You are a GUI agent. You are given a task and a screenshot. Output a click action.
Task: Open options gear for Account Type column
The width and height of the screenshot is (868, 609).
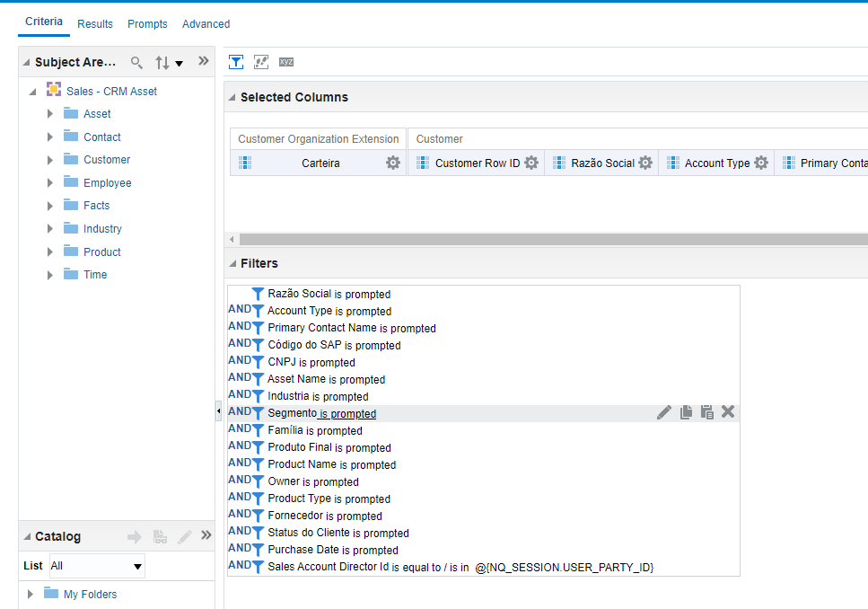click(761, 163)
